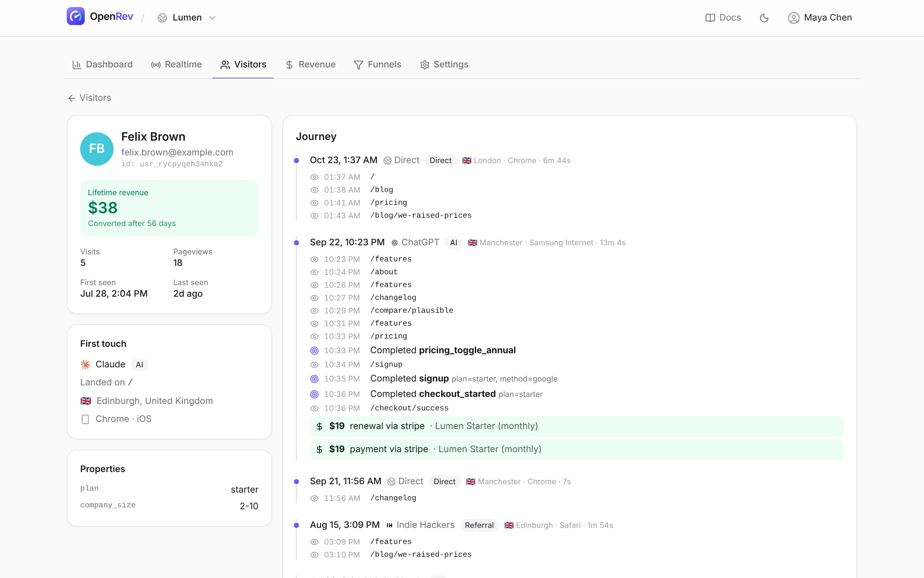Open the Docs link
Image resolution: width=924 pixels, height=578 pixels.
click(x=723, y=18)
